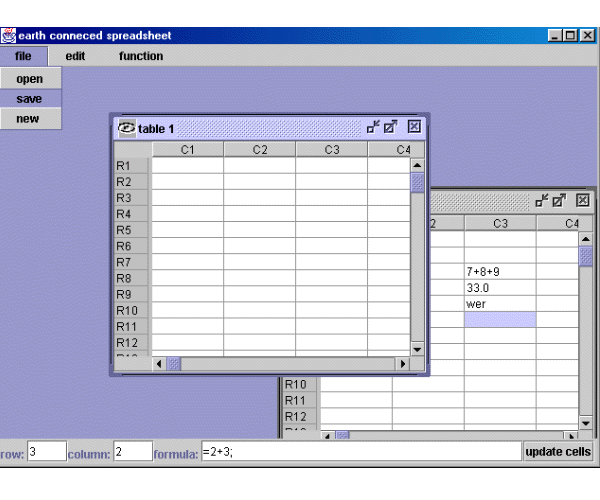Click cell R3 C2 in table 1

pos(260,198)
